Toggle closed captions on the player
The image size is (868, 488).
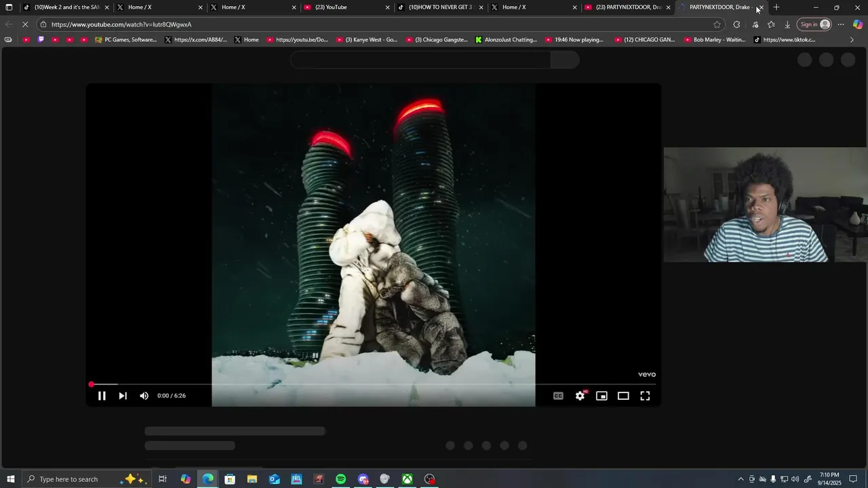pos(558,396)
